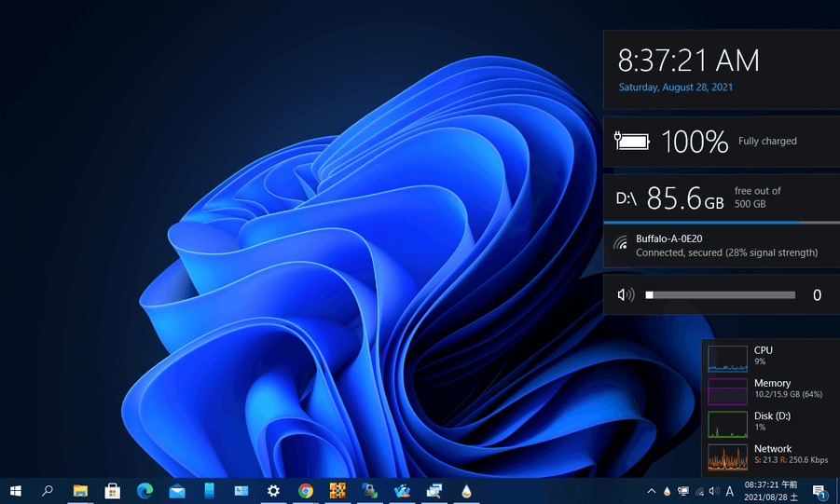
Task: Set volume on the widget slider bar
Action: (x=720, y=295)
